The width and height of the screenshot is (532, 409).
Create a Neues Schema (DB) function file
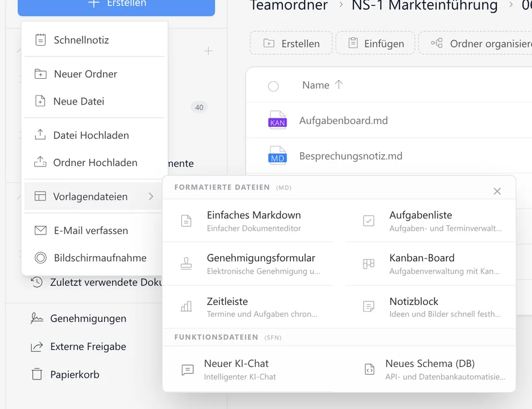[430, 369]
